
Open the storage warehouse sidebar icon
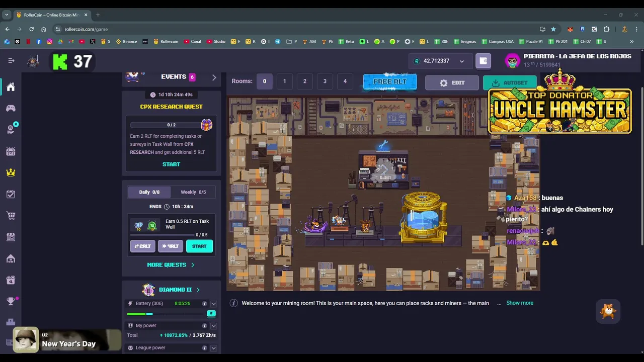click(11, 258)
